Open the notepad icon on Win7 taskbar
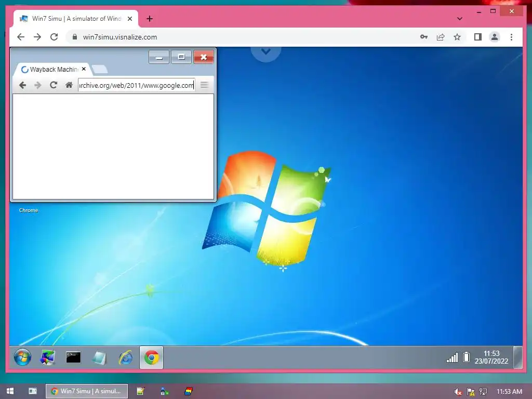 pos(99,357)
